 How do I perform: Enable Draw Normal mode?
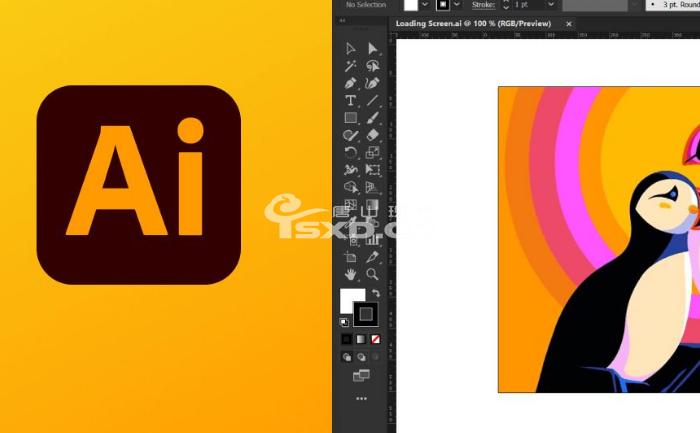coord(346,357)
